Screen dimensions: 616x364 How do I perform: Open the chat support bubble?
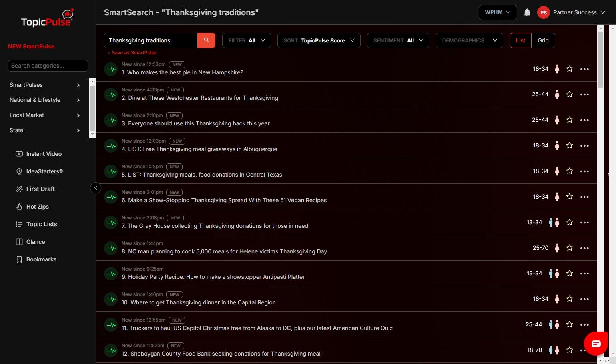[596, 344]
